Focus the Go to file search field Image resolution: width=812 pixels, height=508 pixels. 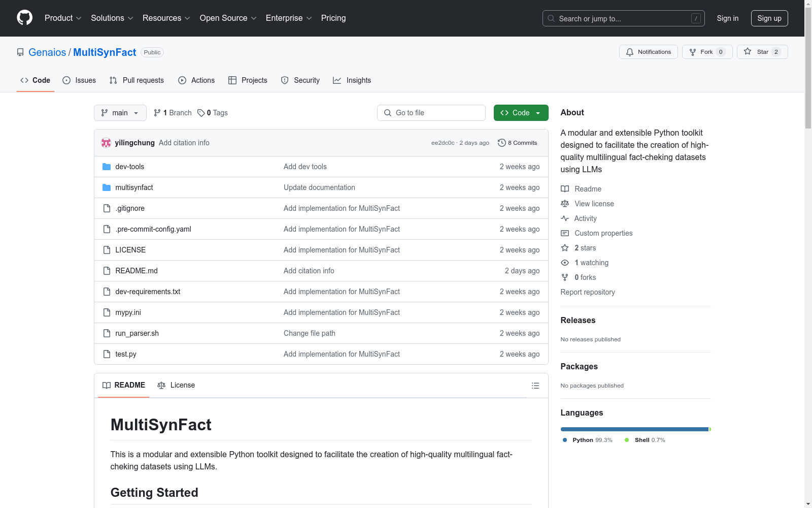tap(431, 113)
